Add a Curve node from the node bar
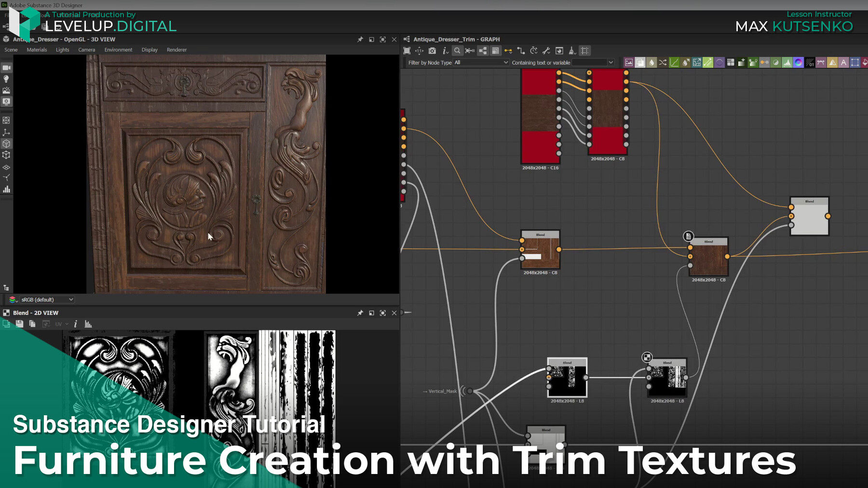The width and height of the screenshot is (868, 488). coord(674,62)
